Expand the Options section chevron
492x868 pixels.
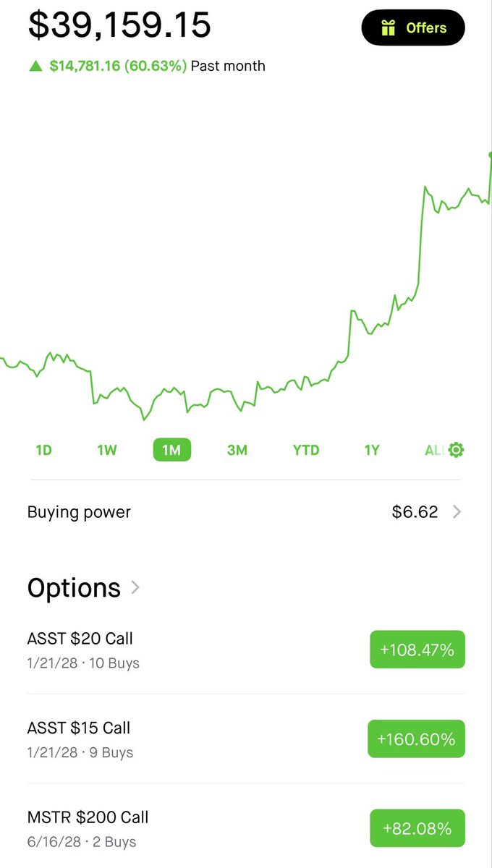coord(135,587)
